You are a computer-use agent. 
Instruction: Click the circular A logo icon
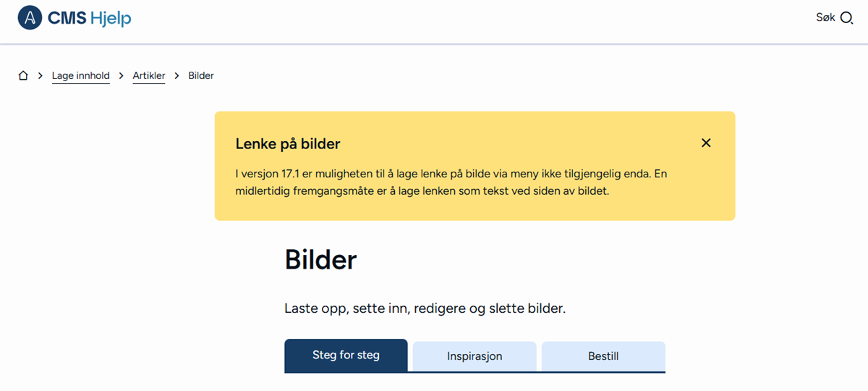30,18
